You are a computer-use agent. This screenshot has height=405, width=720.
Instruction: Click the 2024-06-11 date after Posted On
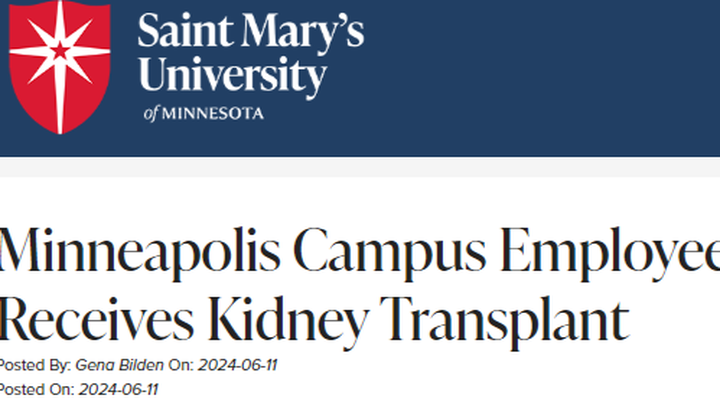118,390
